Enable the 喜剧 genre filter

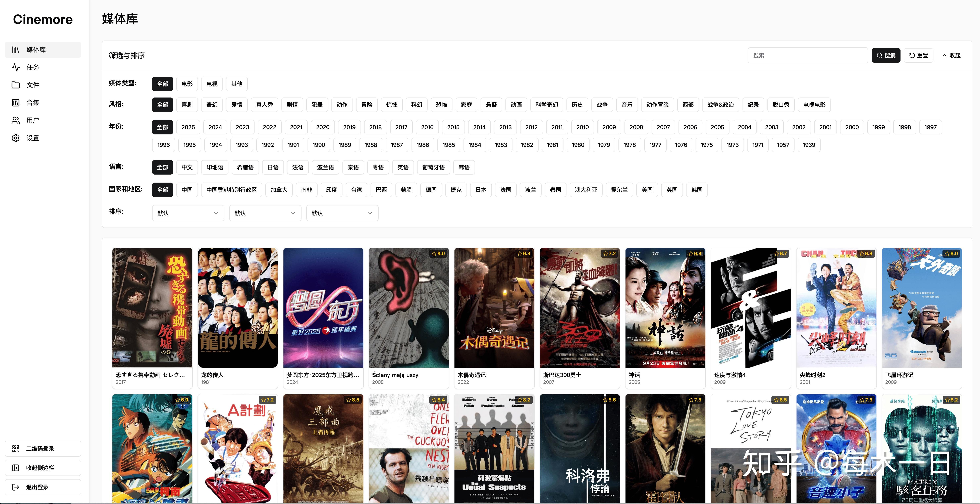click(187, 105)
